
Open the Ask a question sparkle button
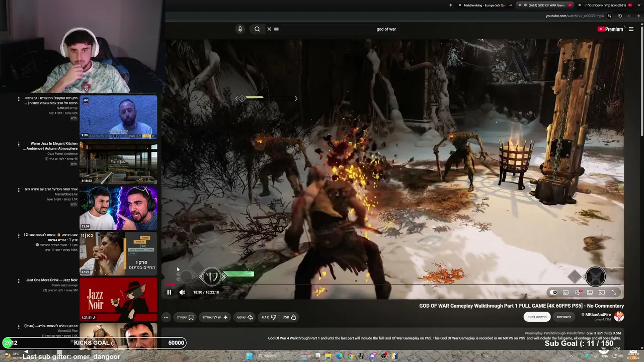point(215,317)
